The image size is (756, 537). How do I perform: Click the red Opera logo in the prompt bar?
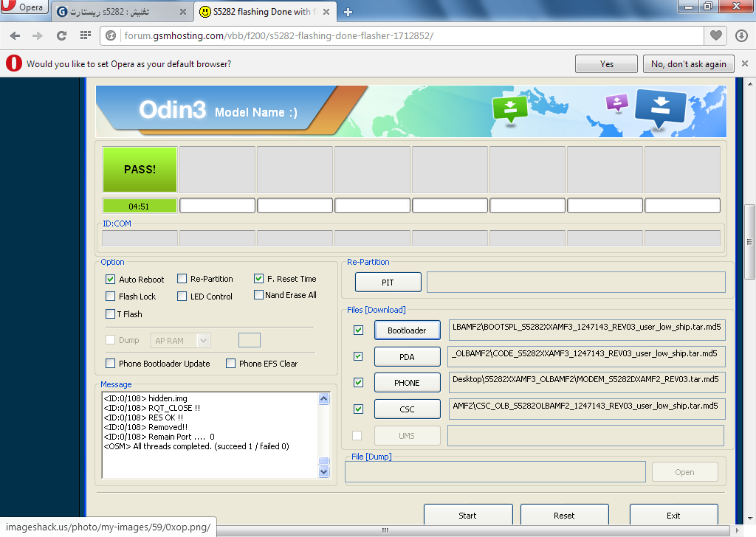(x=14, y=63)
